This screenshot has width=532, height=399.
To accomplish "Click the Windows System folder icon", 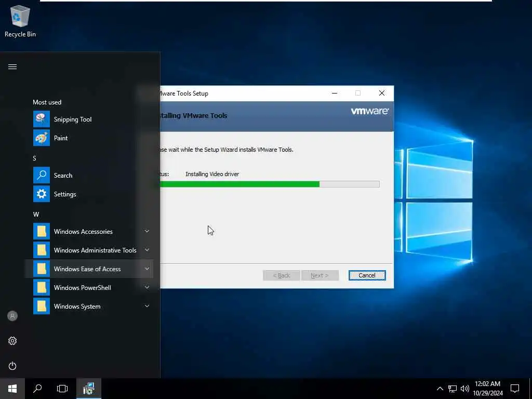I will pyautogui.click(x=42, y=306).
